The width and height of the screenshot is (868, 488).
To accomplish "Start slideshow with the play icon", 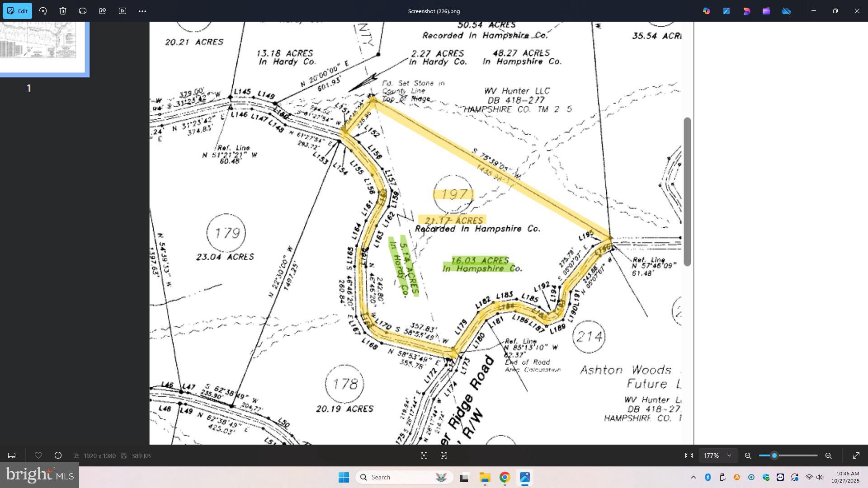I will tap(123, 11).
